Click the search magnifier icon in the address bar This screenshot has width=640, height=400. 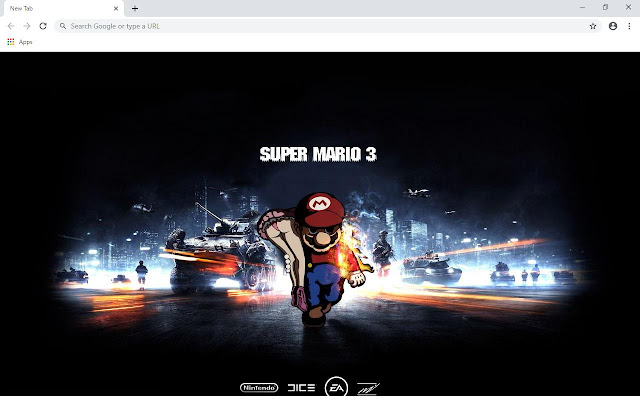[63, 26]
